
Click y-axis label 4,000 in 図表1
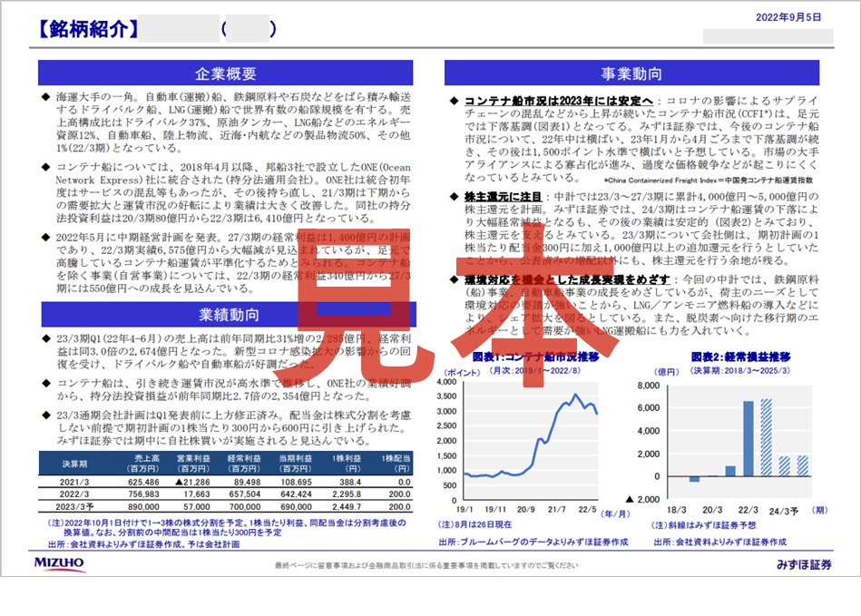click(x=446, y=382)
